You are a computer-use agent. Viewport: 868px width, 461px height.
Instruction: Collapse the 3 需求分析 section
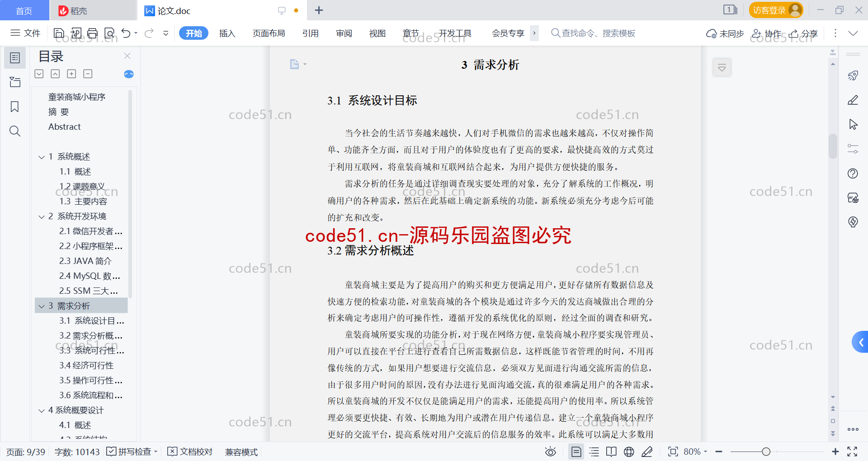42,306
